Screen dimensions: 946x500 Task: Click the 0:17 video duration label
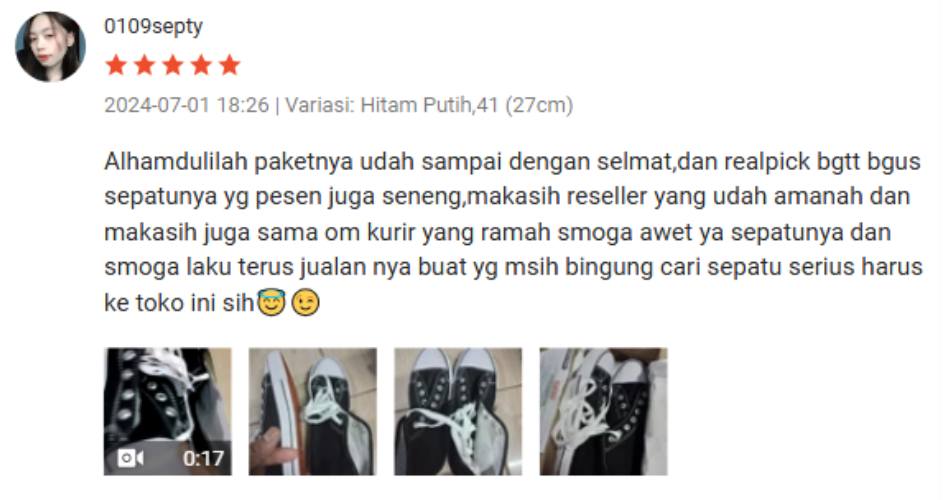click(x=203, y=459)
